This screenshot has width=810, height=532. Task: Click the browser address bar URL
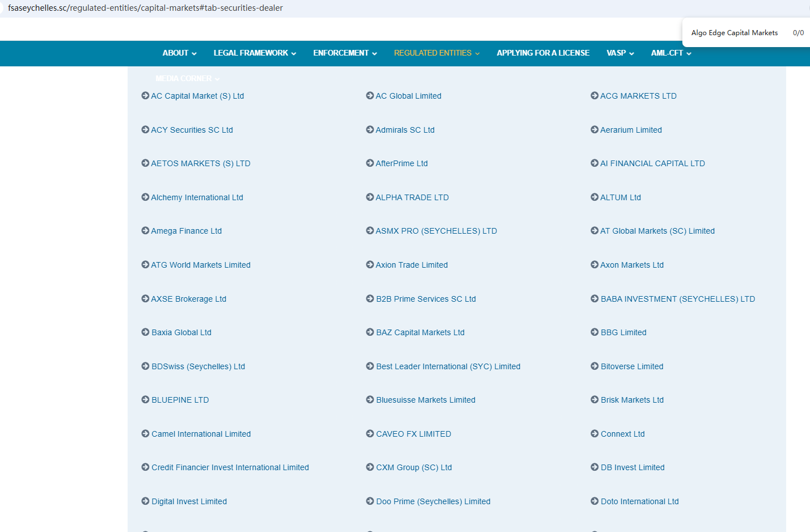tap(145, 8)
